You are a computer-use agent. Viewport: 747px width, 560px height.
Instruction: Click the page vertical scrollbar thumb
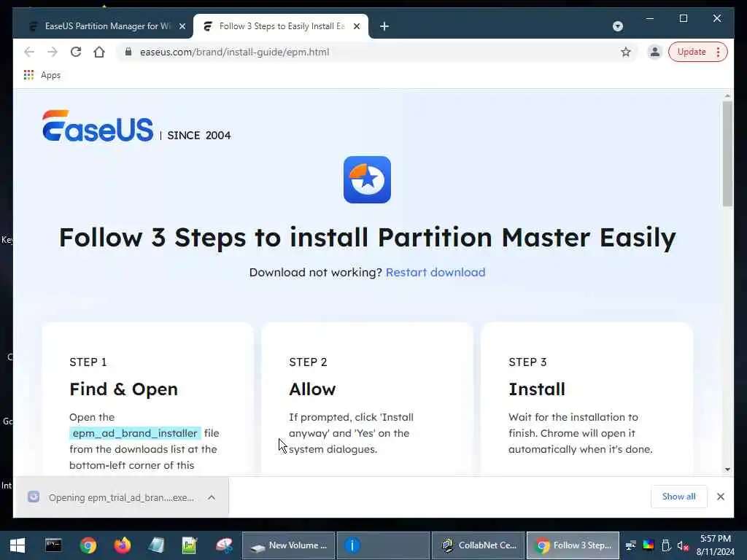click(727, 153)
